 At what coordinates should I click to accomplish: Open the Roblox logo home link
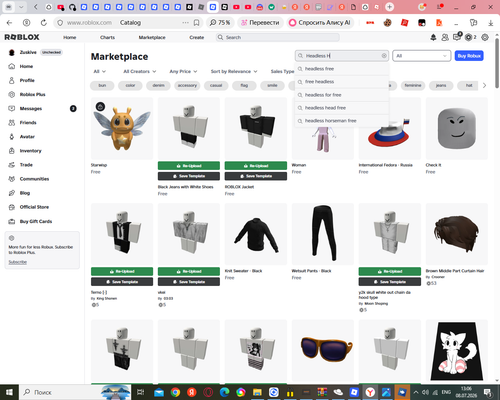click(22, 37)
